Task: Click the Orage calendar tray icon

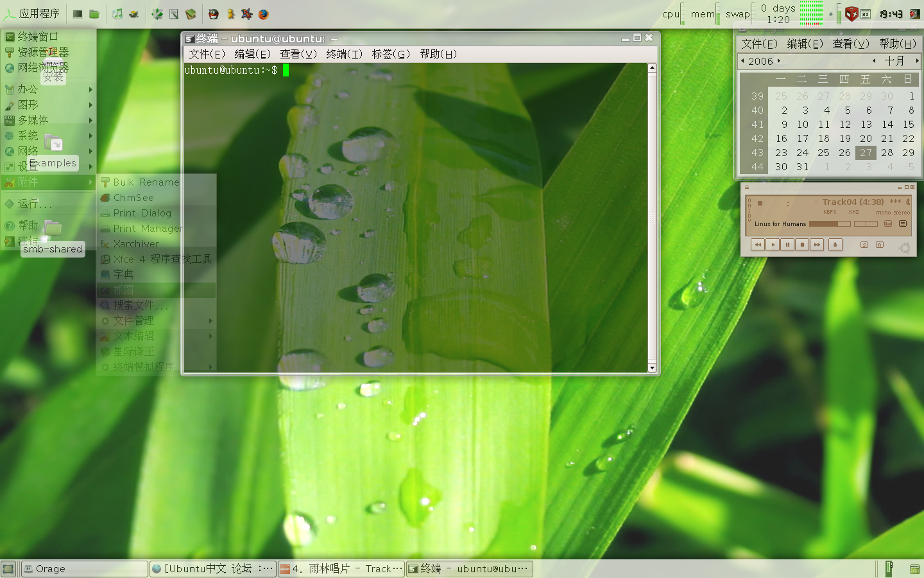Action: (x=866, y=14)
